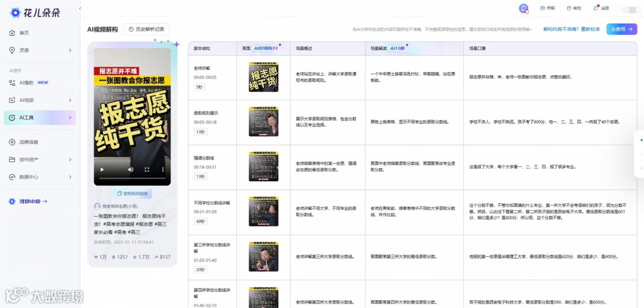
Task: Click the icon beside AI视频
Action: pos(12,100)
